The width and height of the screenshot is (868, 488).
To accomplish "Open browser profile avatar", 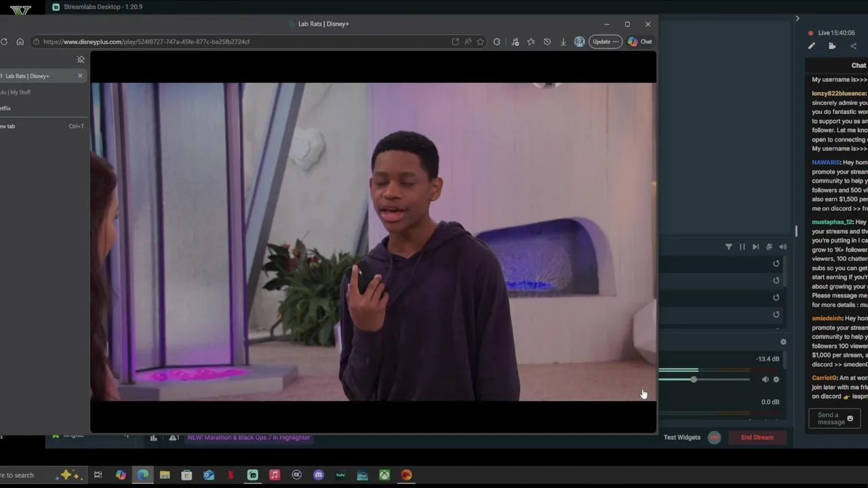I will (579, 41).
